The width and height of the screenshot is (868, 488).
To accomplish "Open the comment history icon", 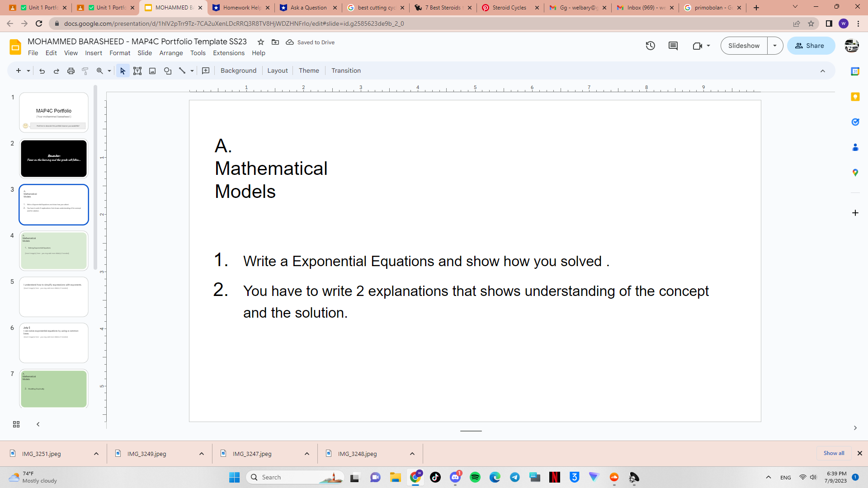I will [673, 46].
